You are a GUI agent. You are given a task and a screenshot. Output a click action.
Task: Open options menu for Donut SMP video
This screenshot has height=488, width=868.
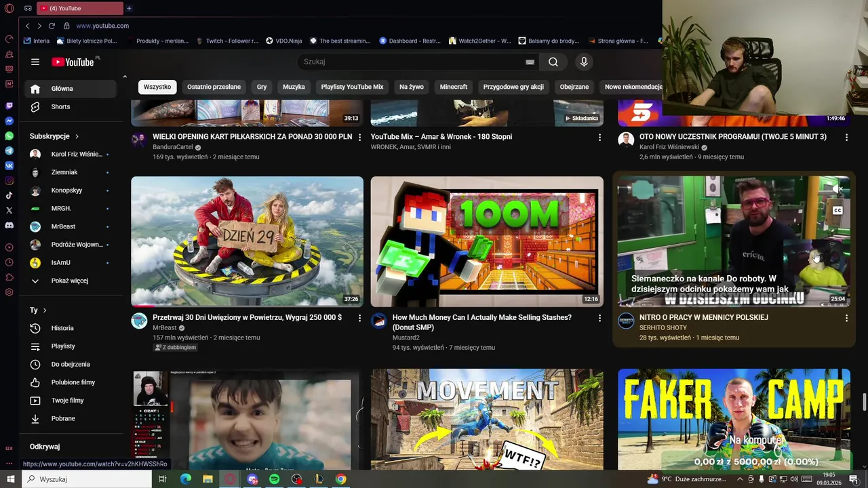(599, 318)
